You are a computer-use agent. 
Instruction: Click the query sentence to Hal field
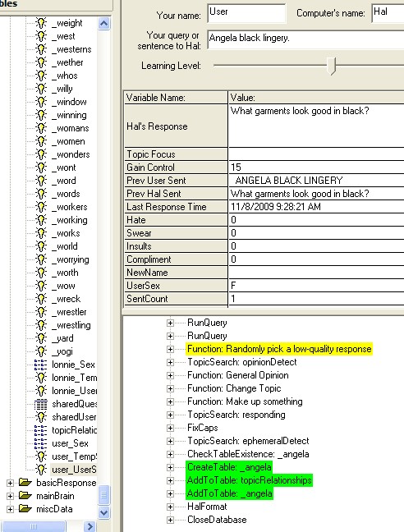[x=305, y=39]
